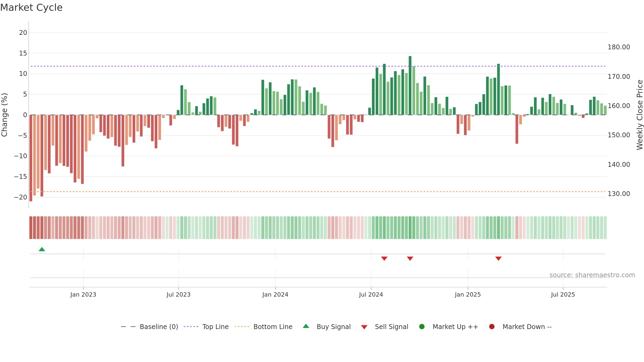Click the first Sell Signal marker after Jul 2024
The height and width of the screenshot is (362, 644).
click(x=384, y=258)
